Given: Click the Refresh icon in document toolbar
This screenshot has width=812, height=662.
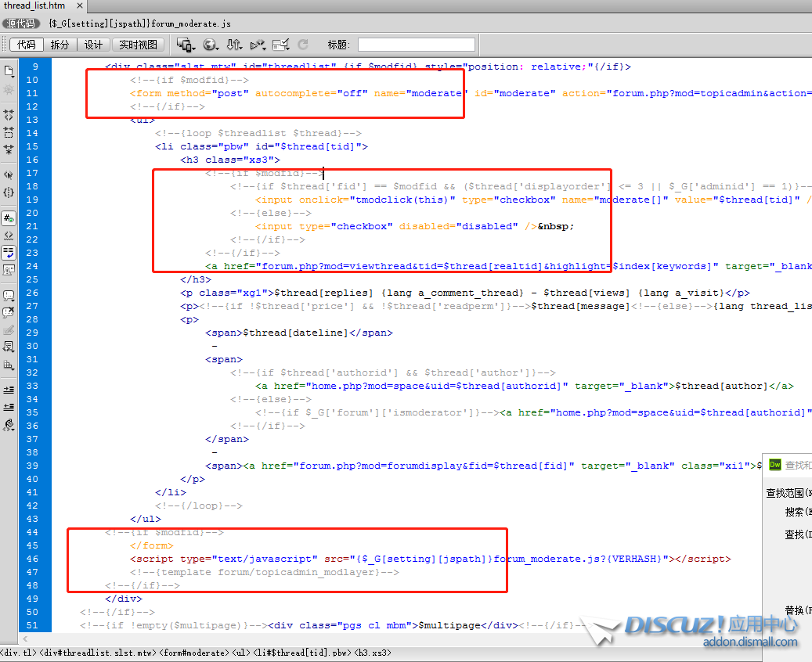Looking at the screenshot, I should coord(304,45).
